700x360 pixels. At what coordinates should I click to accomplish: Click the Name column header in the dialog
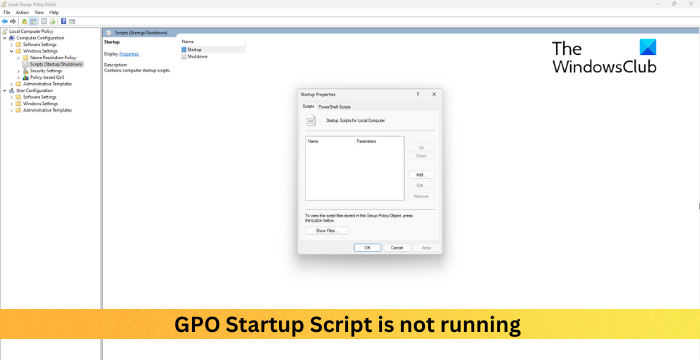click(330, 141)
